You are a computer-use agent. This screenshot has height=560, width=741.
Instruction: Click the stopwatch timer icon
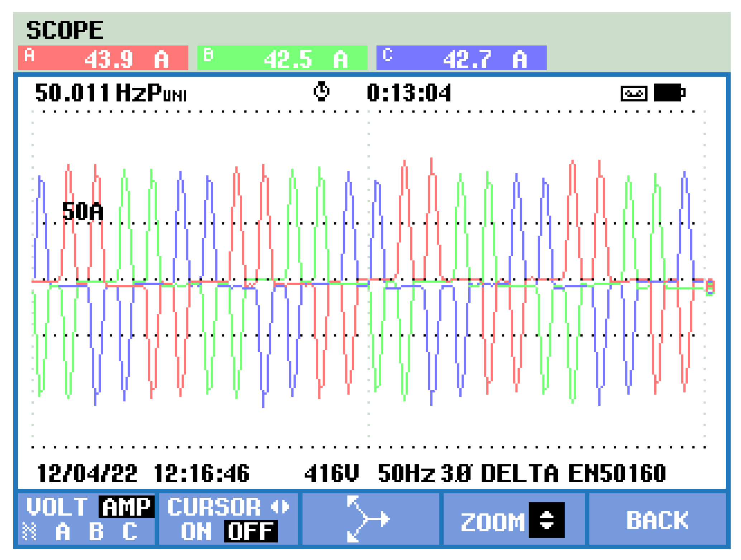coord(321,92)
